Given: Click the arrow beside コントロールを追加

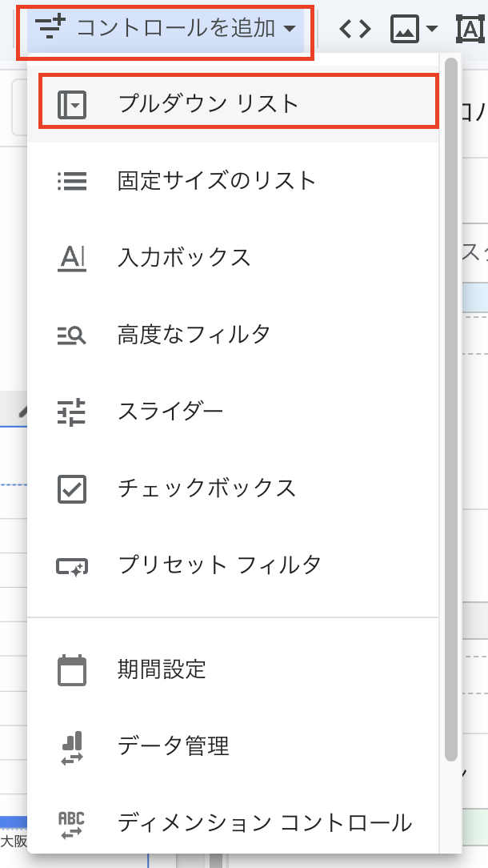Looking at the screenshot, I should [289, 30].
